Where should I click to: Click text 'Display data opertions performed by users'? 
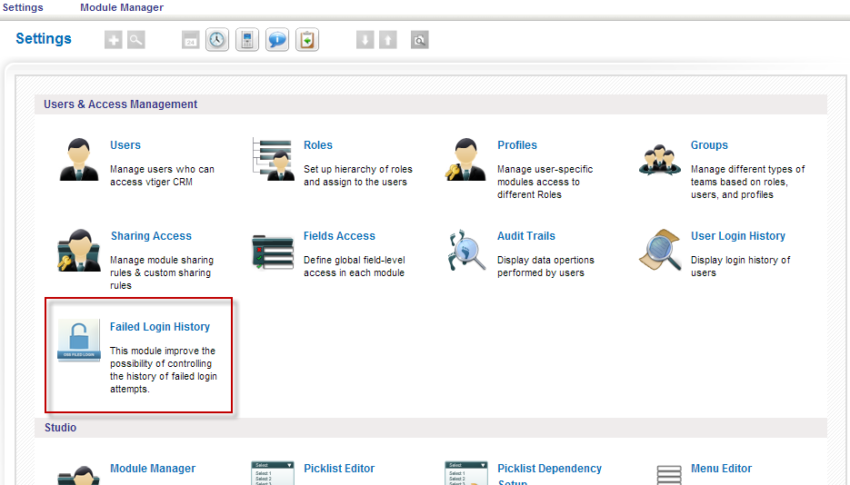pos(545,266)
